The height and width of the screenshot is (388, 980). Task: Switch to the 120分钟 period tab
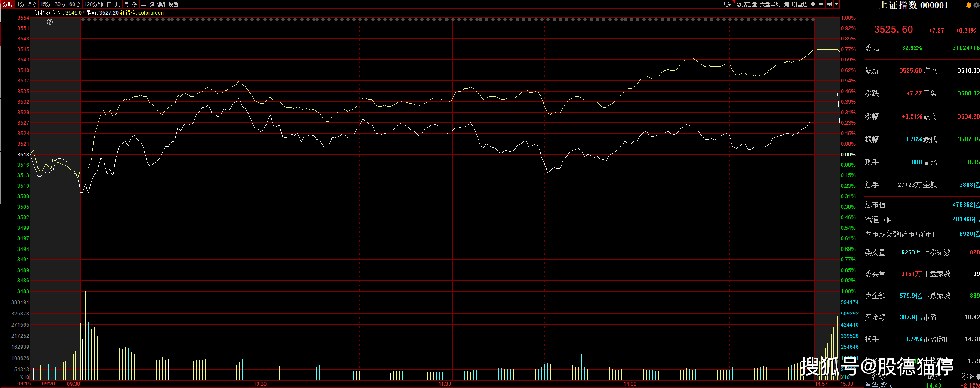point(93,4)
